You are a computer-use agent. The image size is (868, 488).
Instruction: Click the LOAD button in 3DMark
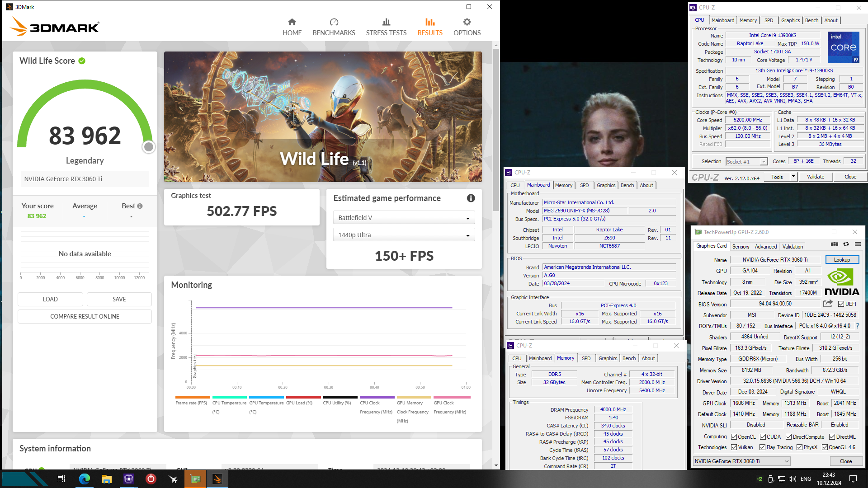[x=50, y=299]
